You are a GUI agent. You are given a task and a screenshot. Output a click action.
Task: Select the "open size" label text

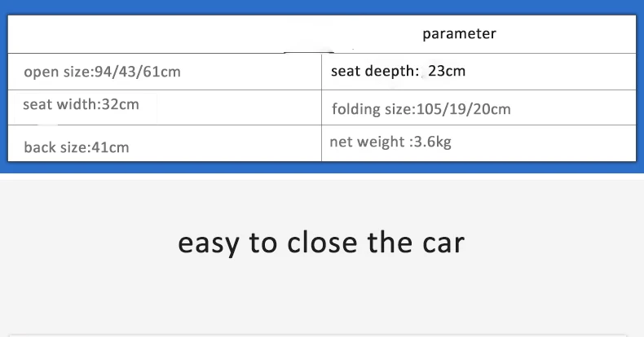click(x=57, y=72)
